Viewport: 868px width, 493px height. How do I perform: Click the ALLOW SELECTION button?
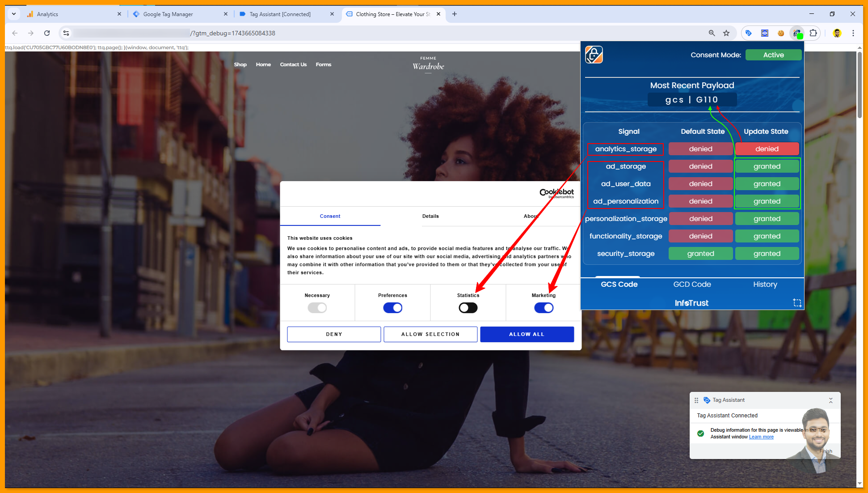(430, 334)
